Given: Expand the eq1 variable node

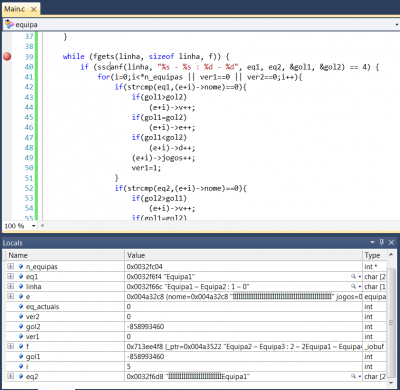Looking at the screenshot, I should 11,276.
